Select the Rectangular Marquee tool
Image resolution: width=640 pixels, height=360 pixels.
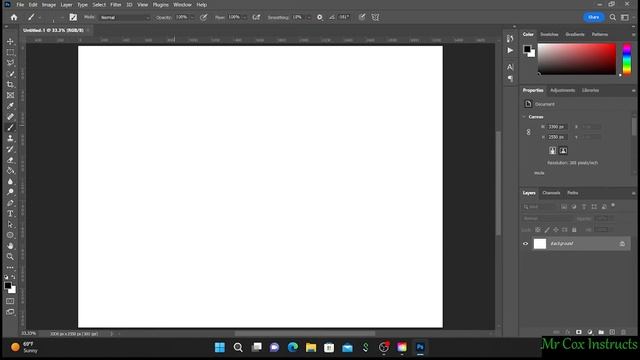pos(10,52)
